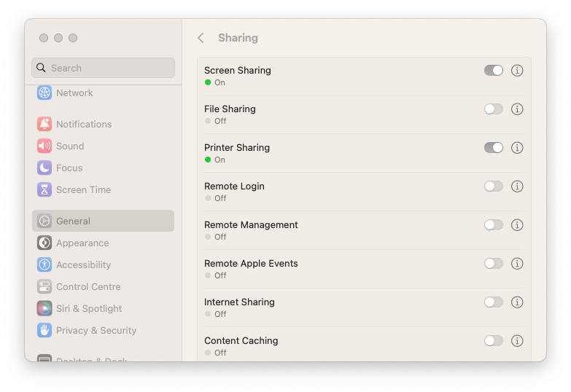Click the Screen Time hourglass icon
Viewport: 571px width, 392px height.
[44, 189]
